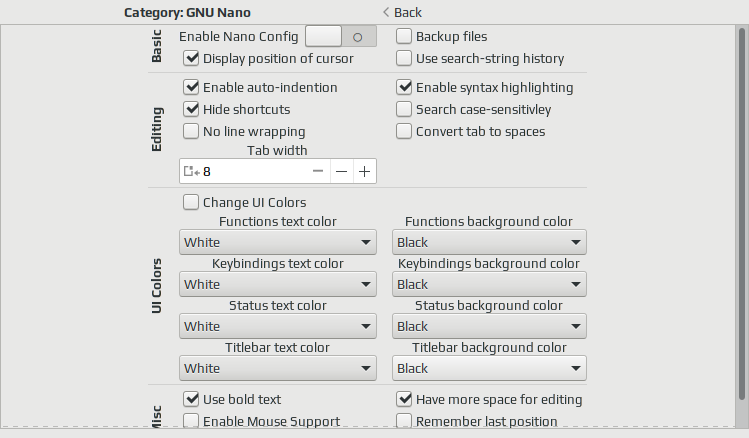Uncheck Use bold text
The width and height of the screenshot is (749, 438).
[191, 399]
